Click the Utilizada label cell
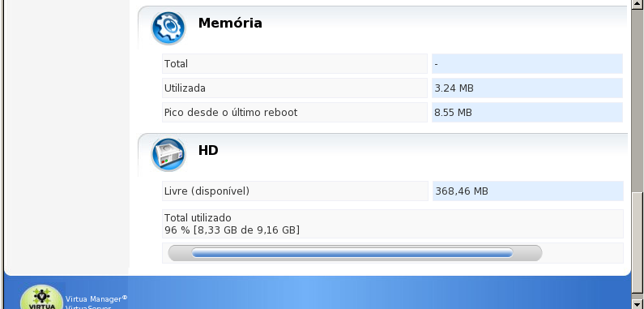 pos(295,88)
